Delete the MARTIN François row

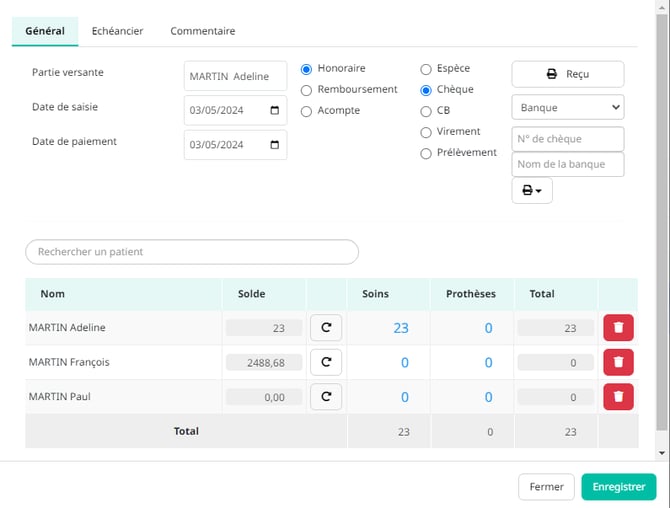pyautogui.click(x=618, y=362)
